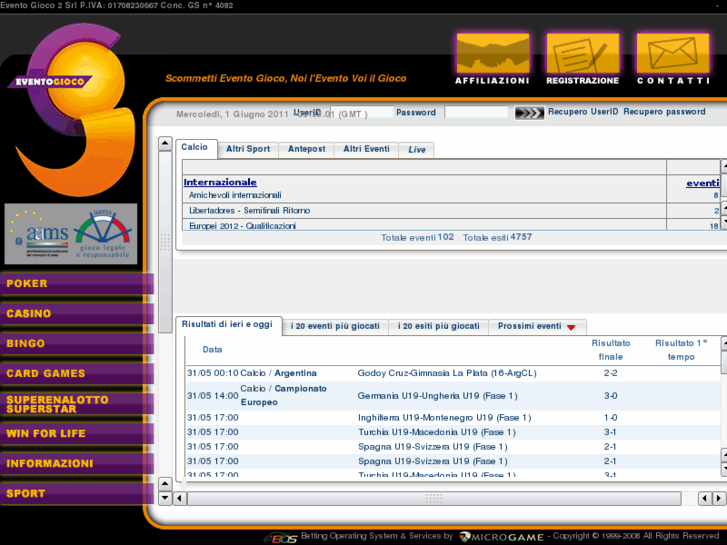Open the CASINO menu item
The height and width of the screenshot is (545, 727).
tap(77, 314)
